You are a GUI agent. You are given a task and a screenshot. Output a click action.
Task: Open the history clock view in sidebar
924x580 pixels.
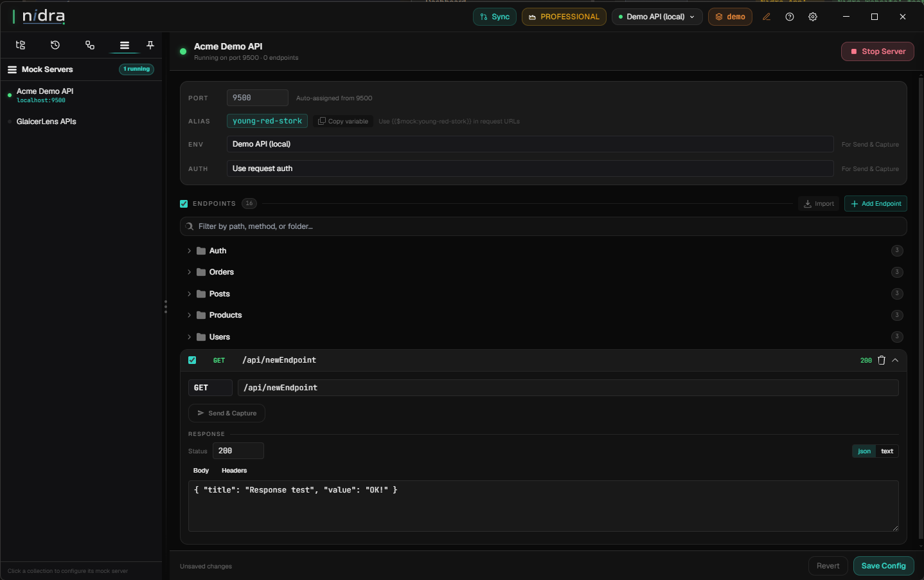55,45
